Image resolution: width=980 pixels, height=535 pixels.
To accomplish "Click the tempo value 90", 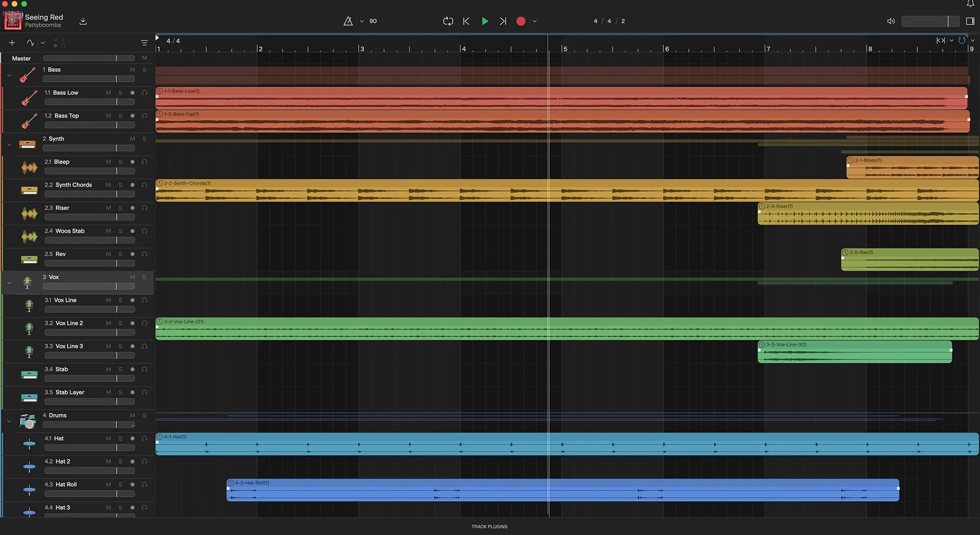I will click(x=373, y=21).
